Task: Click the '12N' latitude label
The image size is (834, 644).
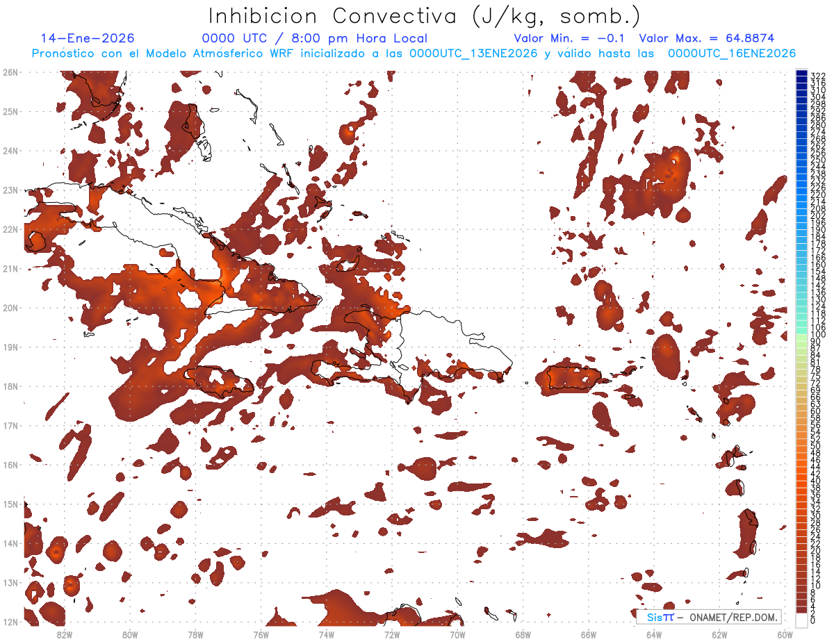Action: point(10,621)
